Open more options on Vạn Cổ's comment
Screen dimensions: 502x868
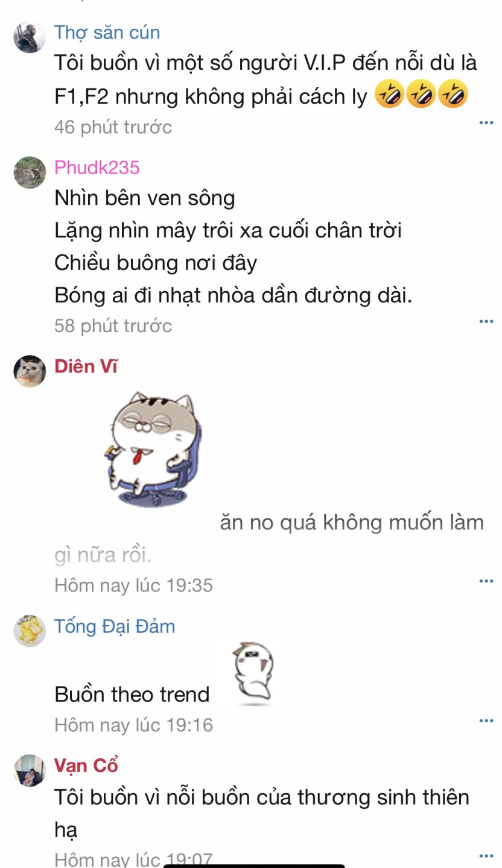click(x=486, y=855)
